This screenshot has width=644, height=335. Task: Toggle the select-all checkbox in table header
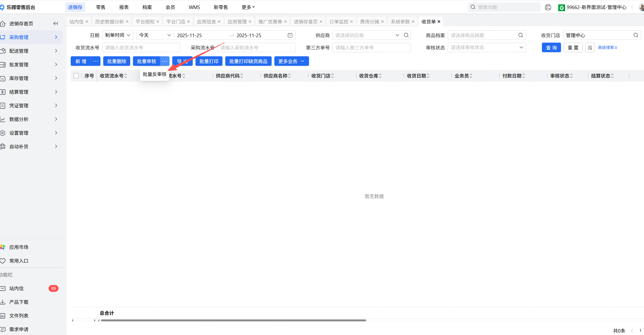pyautogui.click(x=76, y=76)
